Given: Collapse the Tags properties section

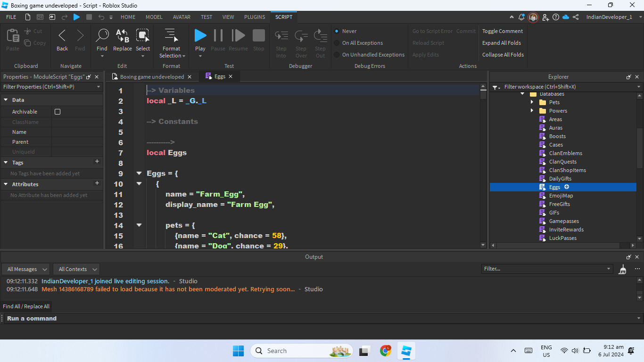Looking at the screenshot, I should tap(6, 163).
